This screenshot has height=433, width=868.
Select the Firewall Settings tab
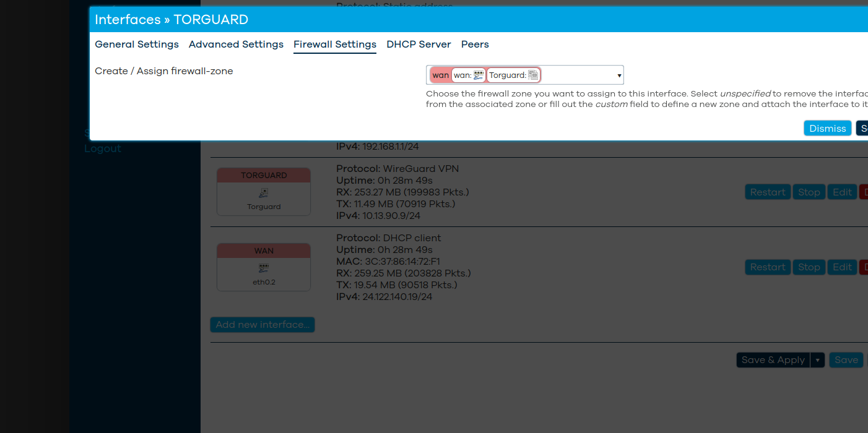point(335,45)
